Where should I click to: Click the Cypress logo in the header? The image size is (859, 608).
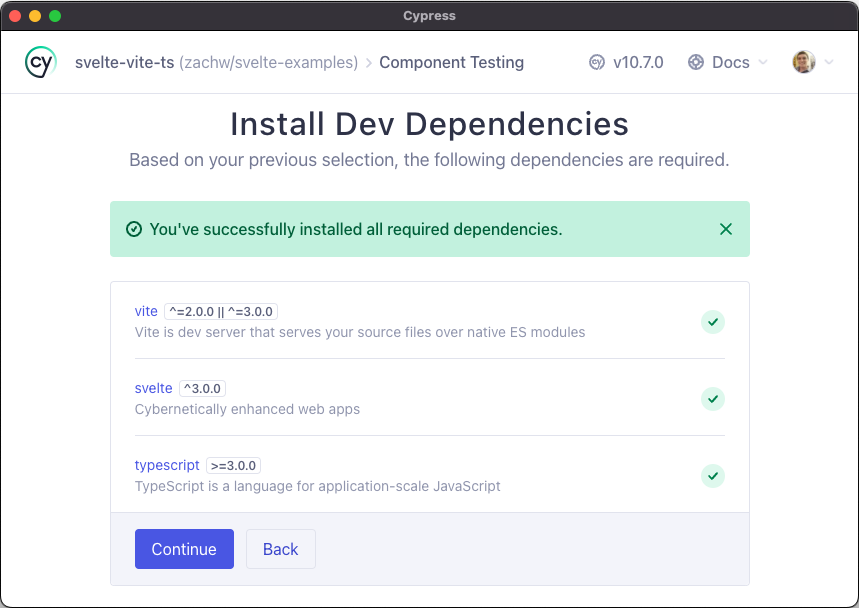(x=39, y=62)
